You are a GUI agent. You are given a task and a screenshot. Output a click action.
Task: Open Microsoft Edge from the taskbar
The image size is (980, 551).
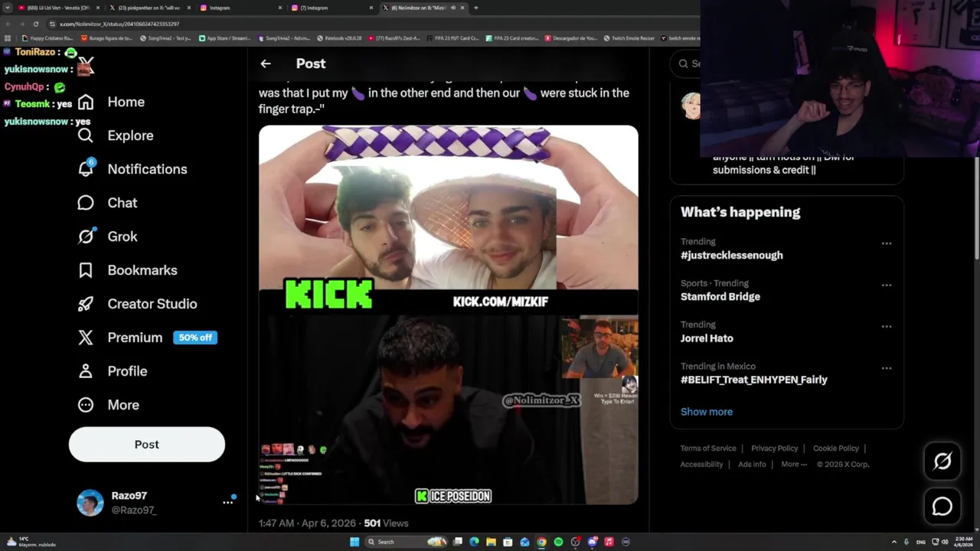(x=474, y=542)
